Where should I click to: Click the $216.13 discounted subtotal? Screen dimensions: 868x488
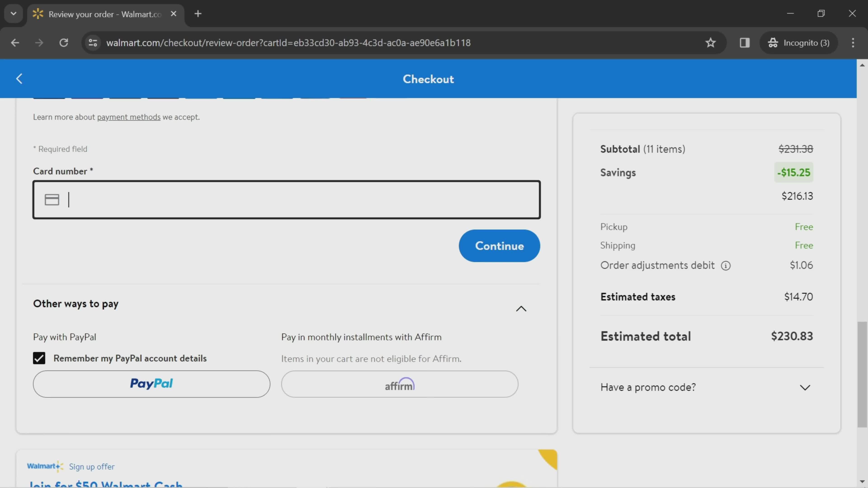tap(797, 196)
